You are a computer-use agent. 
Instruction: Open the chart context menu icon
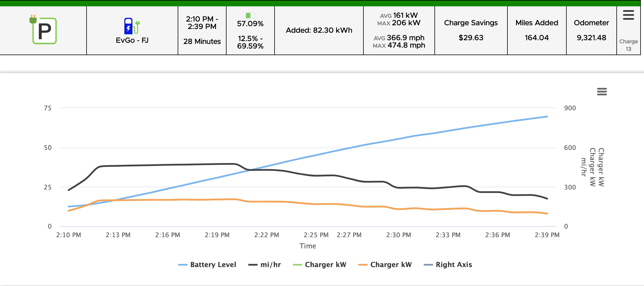pyautogui.click(x=602, y=92)
